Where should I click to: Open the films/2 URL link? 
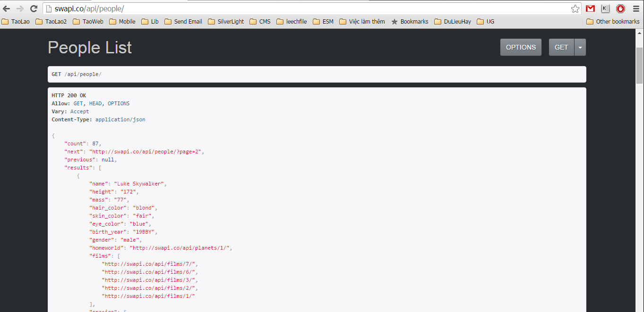click(x=149, y=288)
